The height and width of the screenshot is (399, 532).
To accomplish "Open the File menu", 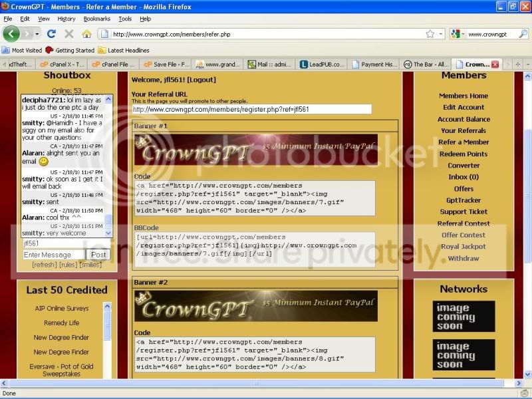I will 8,19.
